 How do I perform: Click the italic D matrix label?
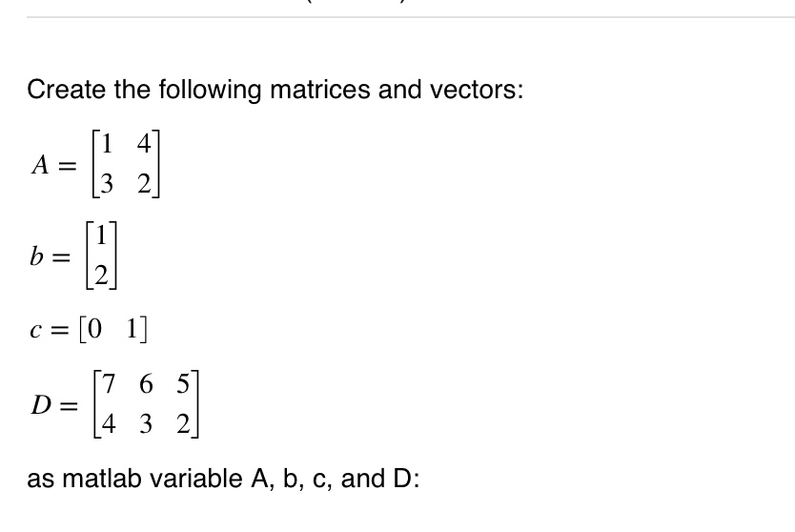click(x=41, y=405)
